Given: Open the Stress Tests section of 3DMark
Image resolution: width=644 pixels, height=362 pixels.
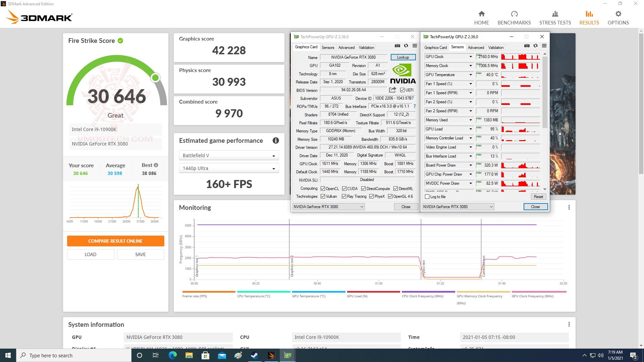Looking at the screenshot, I should pyautogui.click(x=555, y=17).
